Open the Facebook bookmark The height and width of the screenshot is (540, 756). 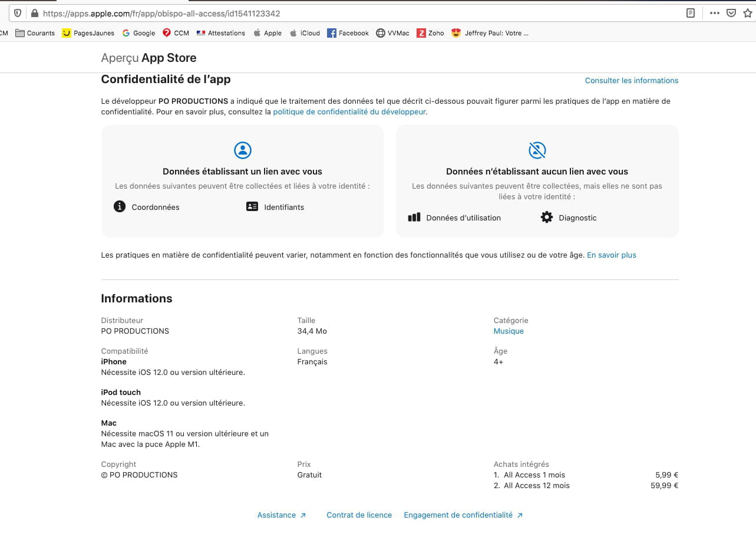coord(348,33)
